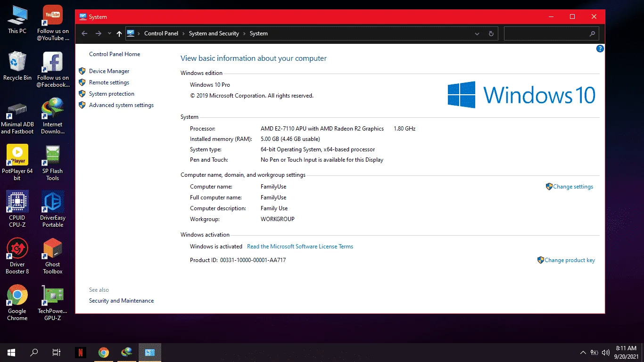The height and width of the screenshot is (362, 644).
Task: Click the volume speaker tray icon
Action: pos(606,353)
